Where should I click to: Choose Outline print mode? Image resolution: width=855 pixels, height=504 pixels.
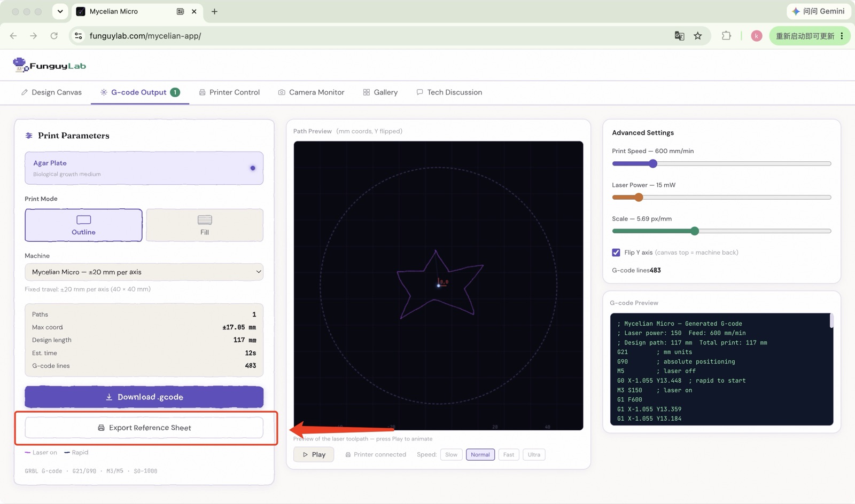coord(83,225)
